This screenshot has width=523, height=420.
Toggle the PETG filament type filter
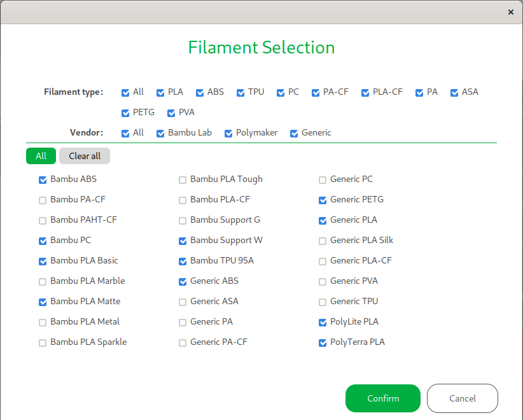click(125, 113)
